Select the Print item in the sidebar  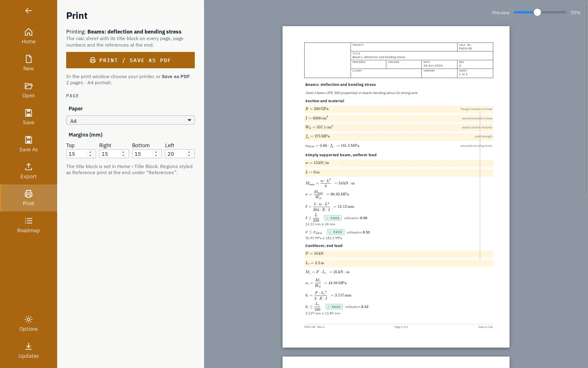(x=29, y=198)
